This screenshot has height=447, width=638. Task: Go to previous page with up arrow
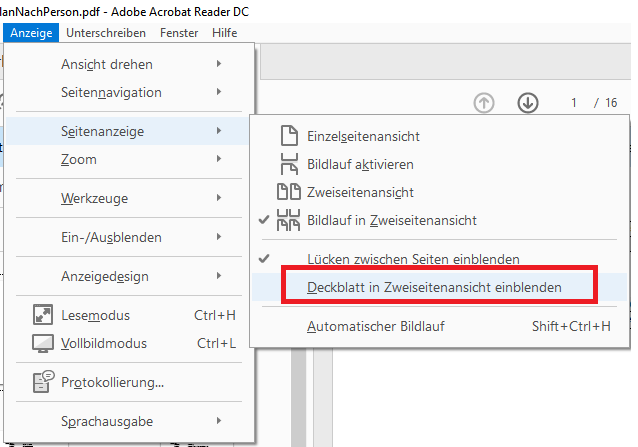point(484,102)
